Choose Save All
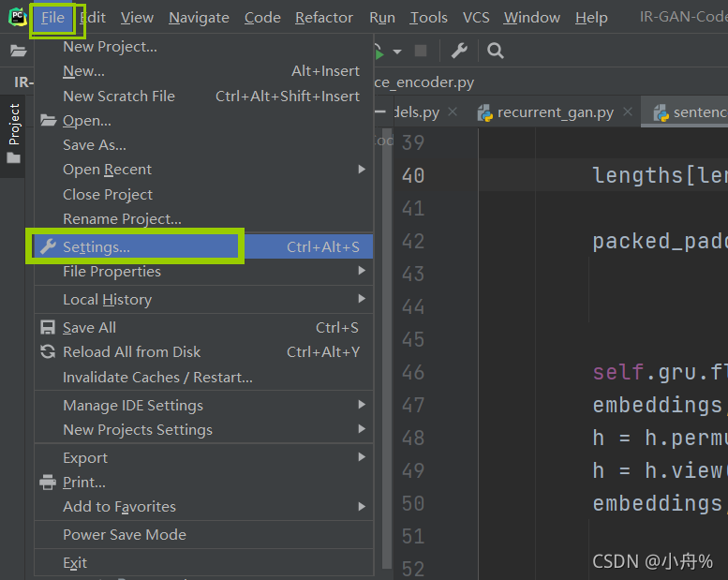This screenshot has height=580, width=728. point(203,327)
